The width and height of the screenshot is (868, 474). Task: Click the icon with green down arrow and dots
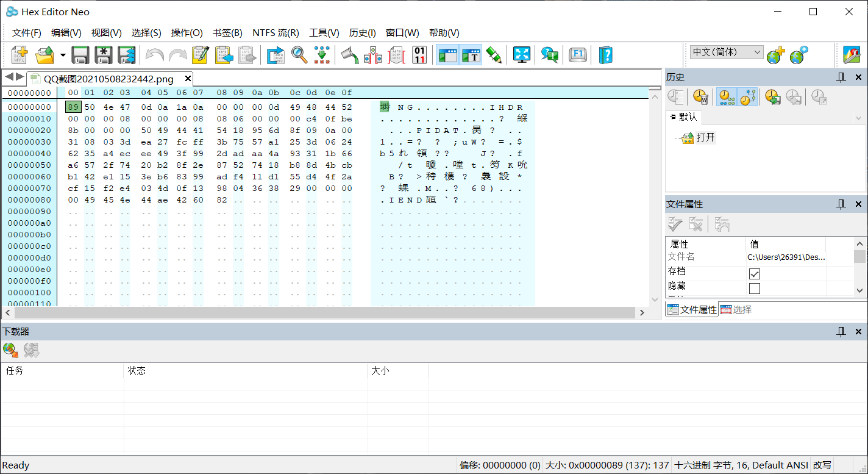point(322,55)
